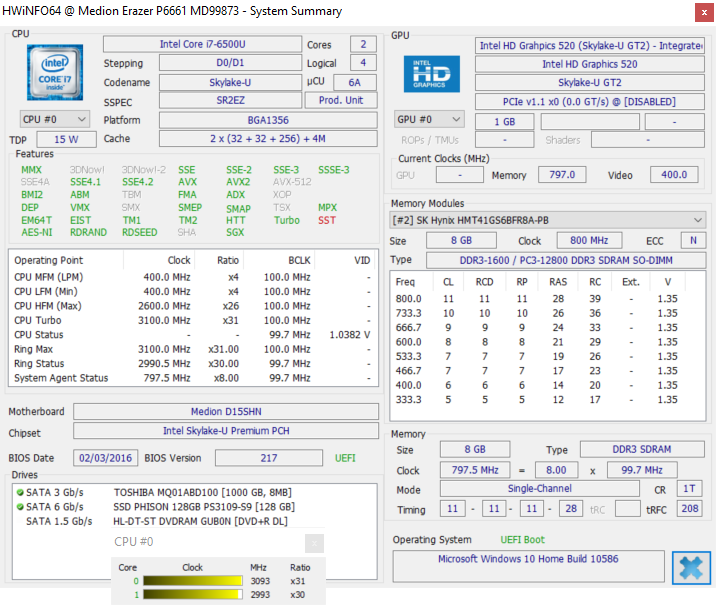Click the Core 1 clock bar
Screen dimensions: 728x606
click(x=193, y=594)
